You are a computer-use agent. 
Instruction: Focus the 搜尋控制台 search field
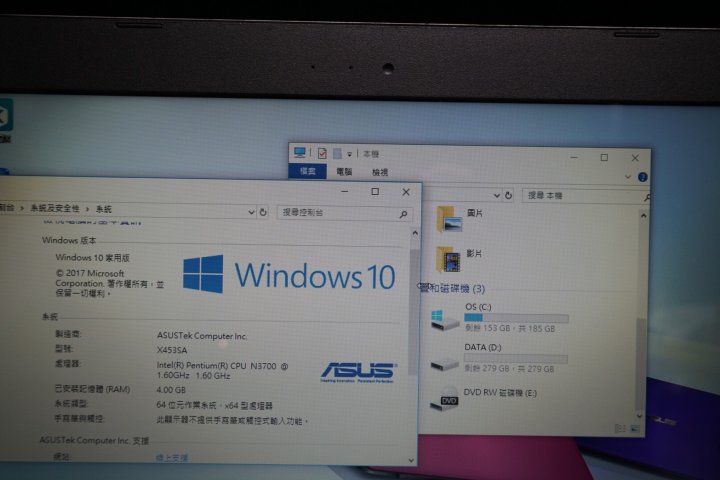pyautogui.click(x=344, y=213)
